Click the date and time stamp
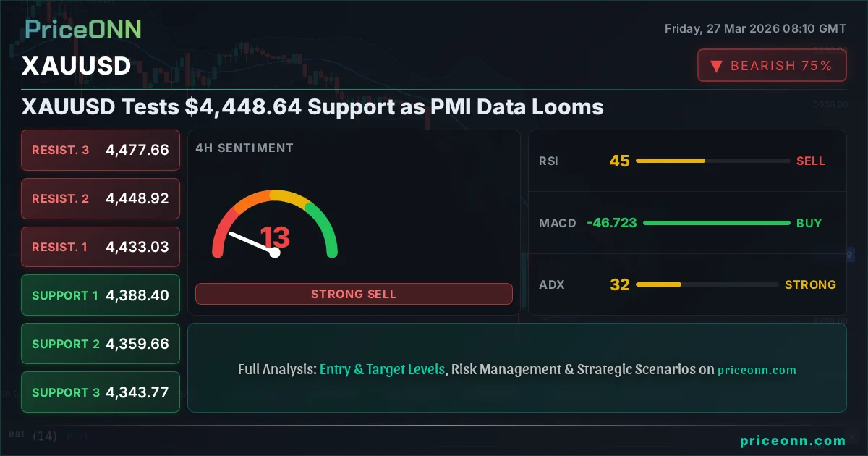This screenshot has height=456, width=868. [755, 29]
